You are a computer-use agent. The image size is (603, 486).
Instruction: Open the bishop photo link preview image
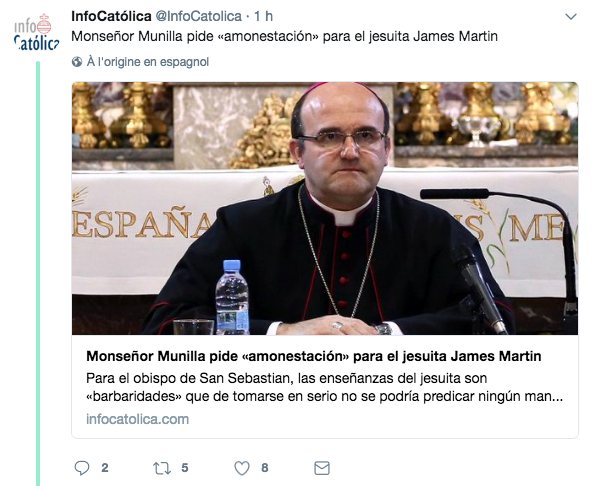click(325, 208)
